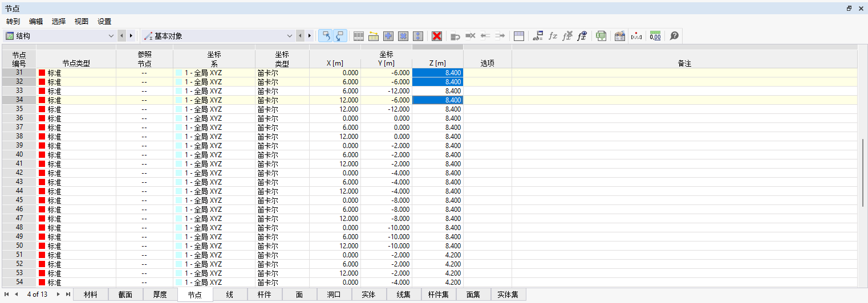The height and width of the screenshot is (303, 868).
Task: Click the Z [m] column header
Action: tap(437, 63)
